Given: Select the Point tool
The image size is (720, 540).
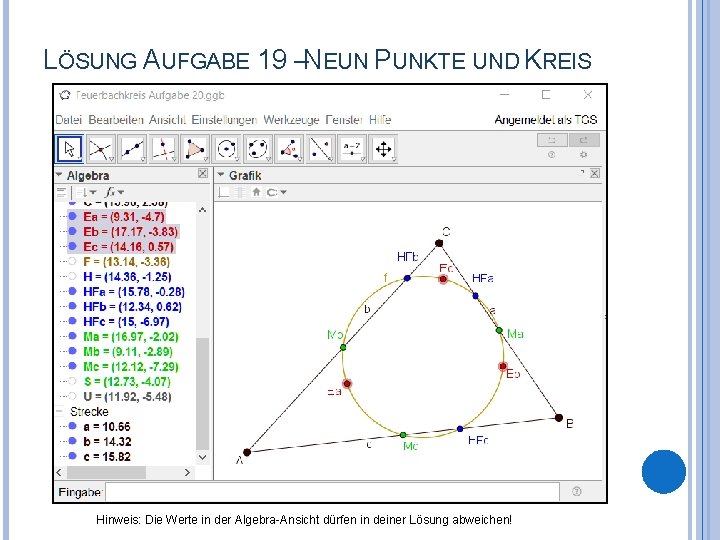Looking at the screenshot, I should pyautogui.click(x=101, y=149).
